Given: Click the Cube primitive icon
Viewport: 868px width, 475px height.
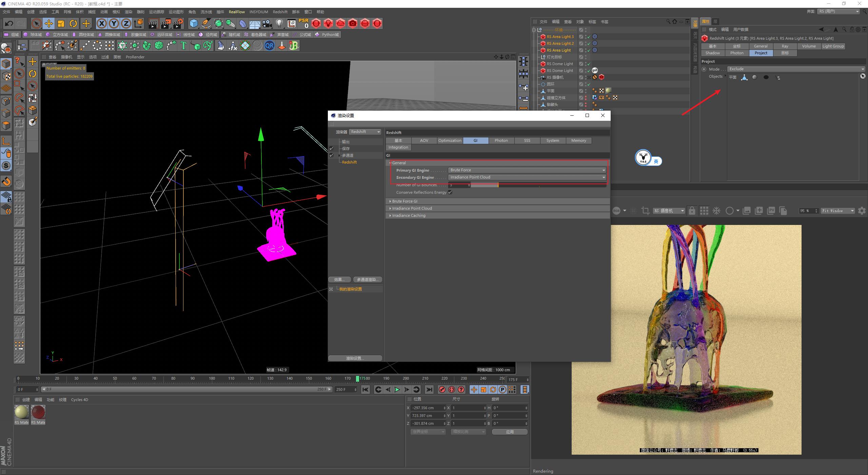Looking at the screenshot, I should tap(194, 23).
